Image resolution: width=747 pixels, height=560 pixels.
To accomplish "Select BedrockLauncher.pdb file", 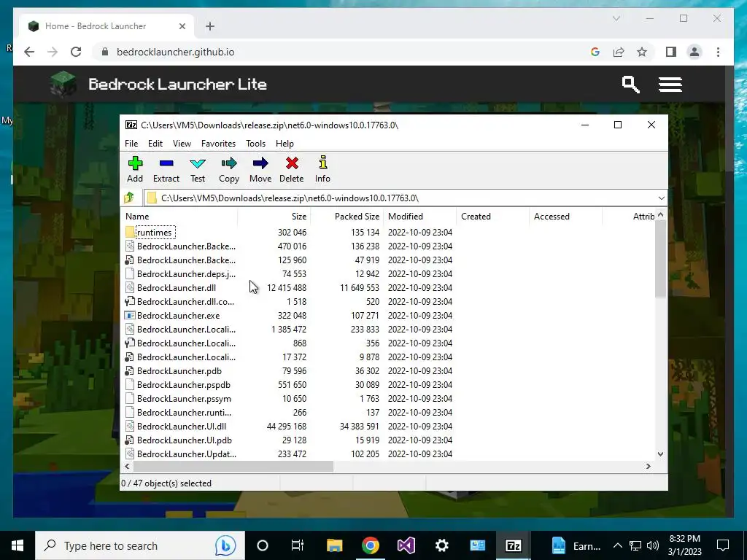I will 179,371.
